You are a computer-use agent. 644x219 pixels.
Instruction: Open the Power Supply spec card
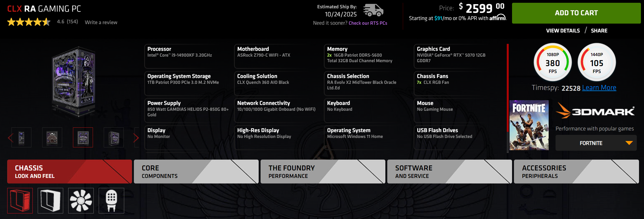pos(188,110)
